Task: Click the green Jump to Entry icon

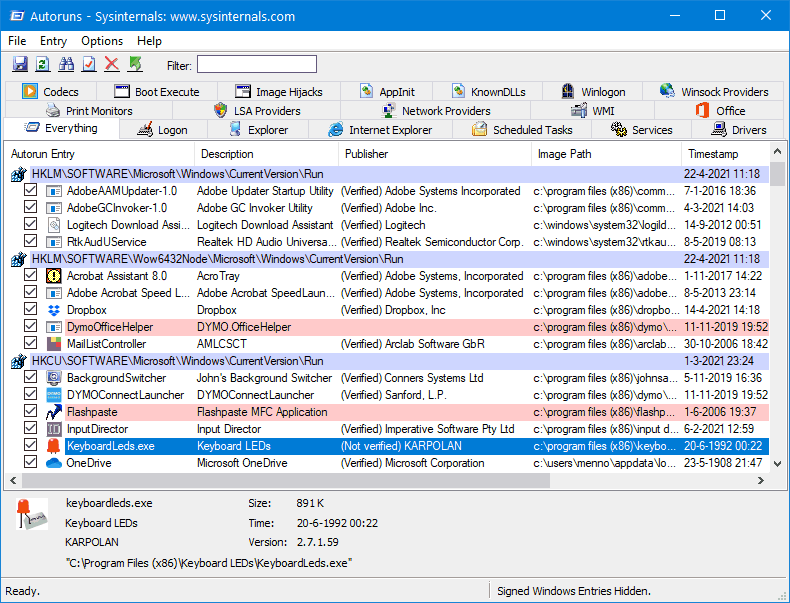Action: pyautogui.click(x=135, y=64)
